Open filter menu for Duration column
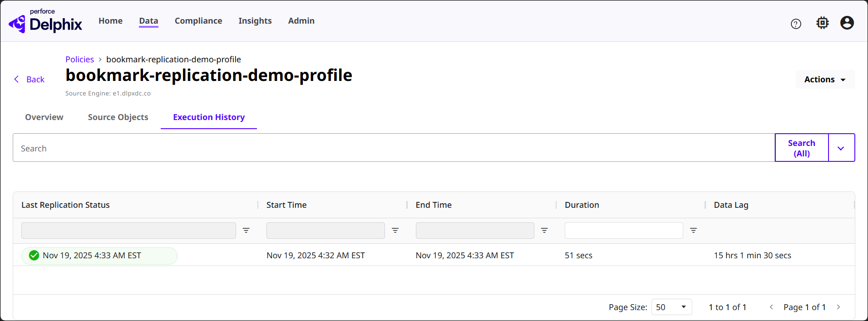This screenshot has height=321, width=868. click(693, 231)
